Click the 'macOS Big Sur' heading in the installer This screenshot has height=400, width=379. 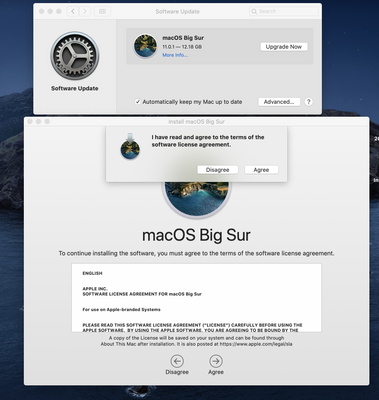tap(196, 235)
